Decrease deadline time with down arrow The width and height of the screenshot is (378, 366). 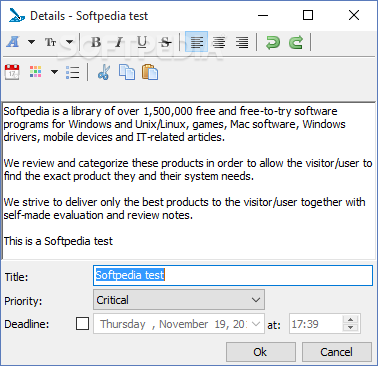tap(350, 328)
